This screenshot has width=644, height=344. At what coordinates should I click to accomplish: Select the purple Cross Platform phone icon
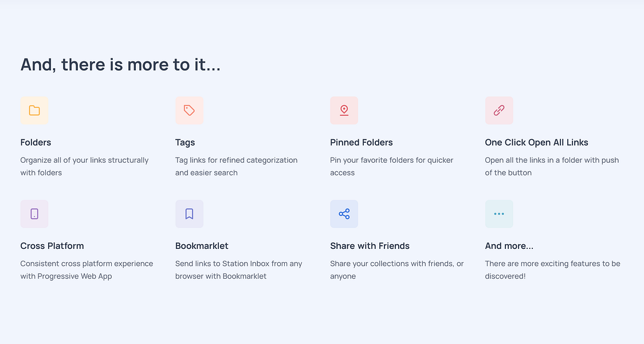click(x=34, y=214)
